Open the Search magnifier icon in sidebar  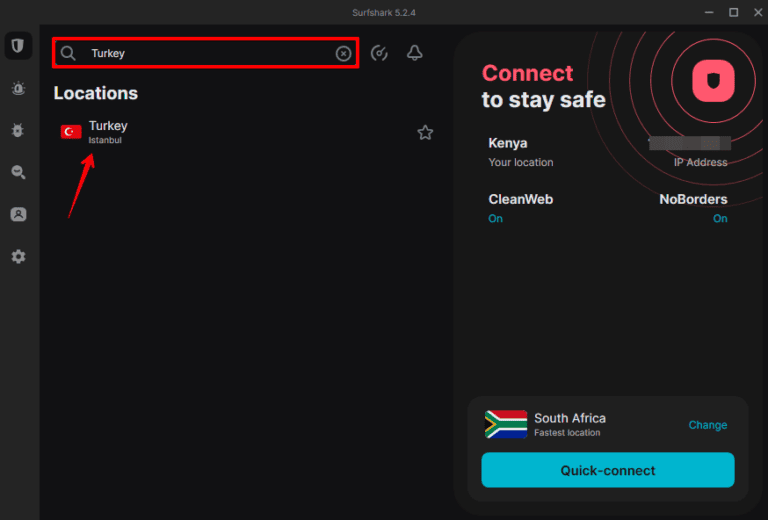point(18,173)
